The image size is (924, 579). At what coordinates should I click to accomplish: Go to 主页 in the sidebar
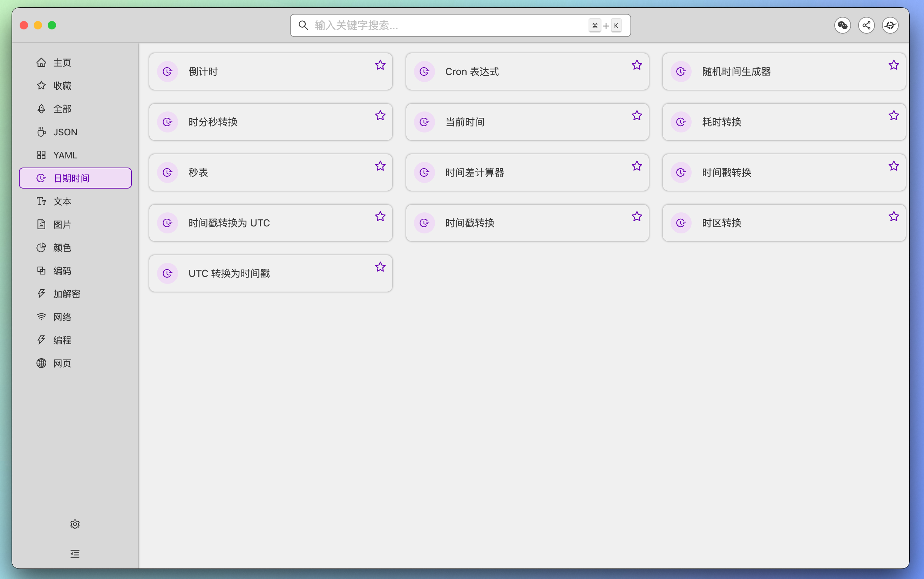62,62
